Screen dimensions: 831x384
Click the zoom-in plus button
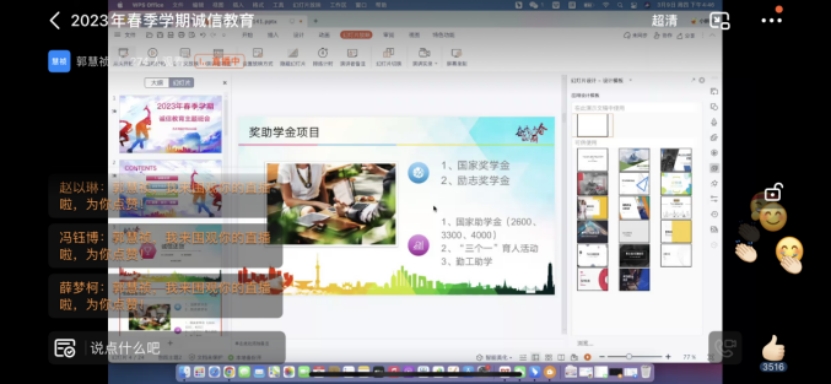[668, 357]
